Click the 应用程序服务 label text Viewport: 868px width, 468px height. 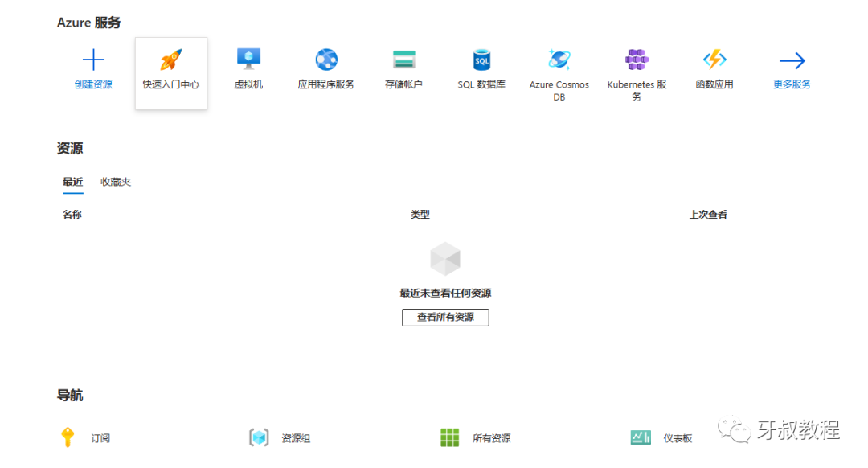(326, 84)
